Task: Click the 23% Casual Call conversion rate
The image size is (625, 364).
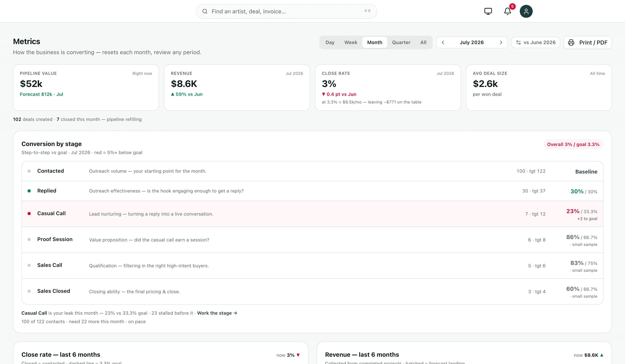Action: (x=573, y=211)
